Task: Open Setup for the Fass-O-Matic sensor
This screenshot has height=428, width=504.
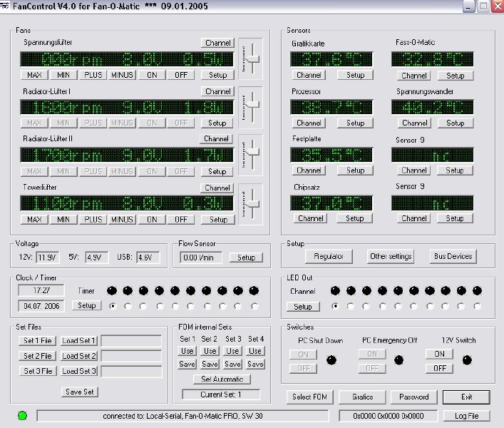Action: [x=455, y=76]
